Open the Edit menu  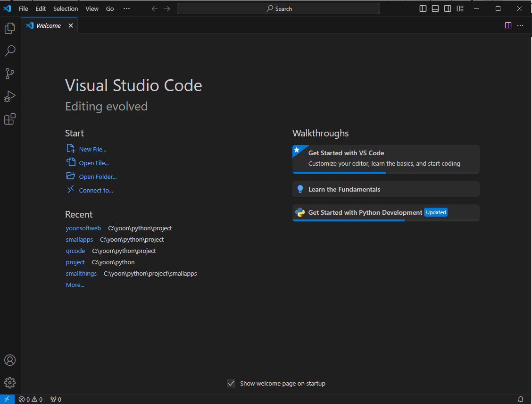(41, 9)
